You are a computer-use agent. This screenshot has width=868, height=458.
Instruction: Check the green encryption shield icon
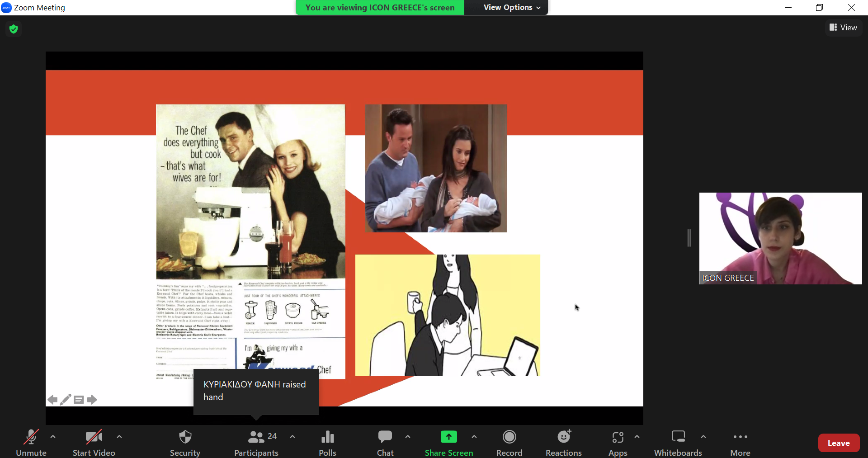pyautogui.click(x=14, y=29)
